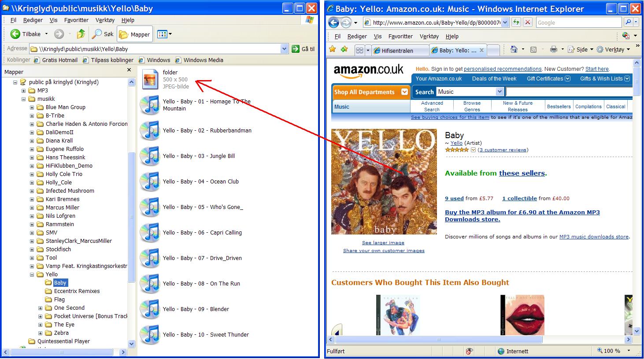Click the Amazon search text field
644x359 pixels.
(x=569, y=92)
